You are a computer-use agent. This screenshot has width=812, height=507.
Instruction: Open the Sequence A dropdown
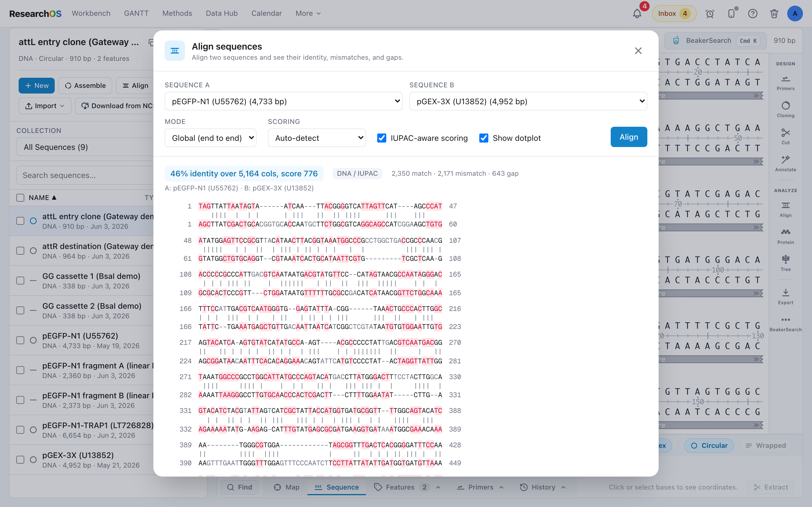[x=283, y=101]
